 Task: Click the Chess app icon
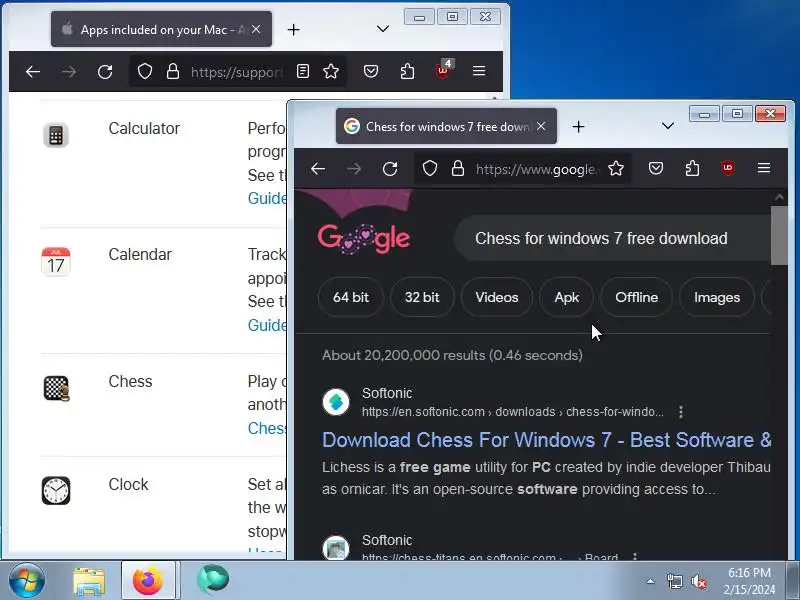(56, 389)
